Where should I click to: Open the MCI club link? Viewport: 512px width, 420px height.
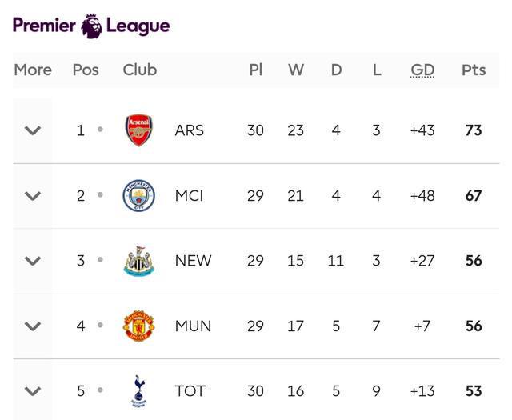pos(190,196)
